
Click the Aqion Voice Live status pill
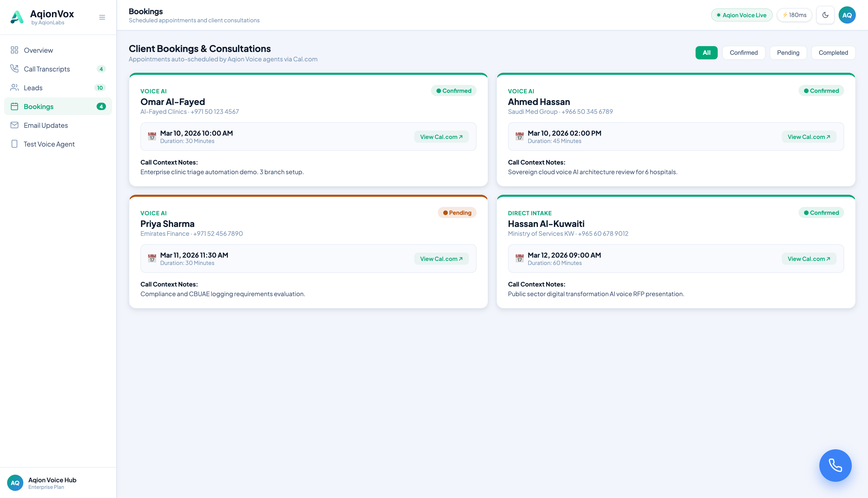click(x=742, y=15)
